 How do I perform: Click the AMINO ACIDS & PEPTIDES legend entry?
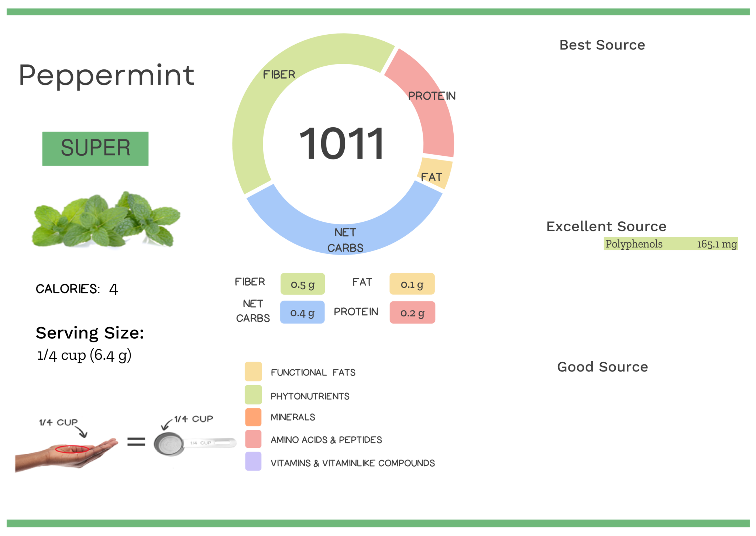pyautogui.click(x=326, y=440)
